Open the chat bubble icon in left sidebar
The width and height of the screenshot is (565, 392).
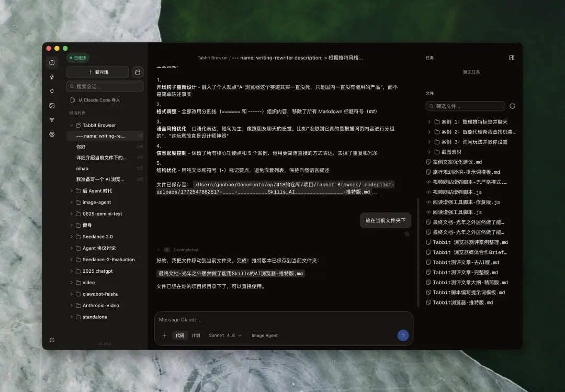tap(52, 63)
